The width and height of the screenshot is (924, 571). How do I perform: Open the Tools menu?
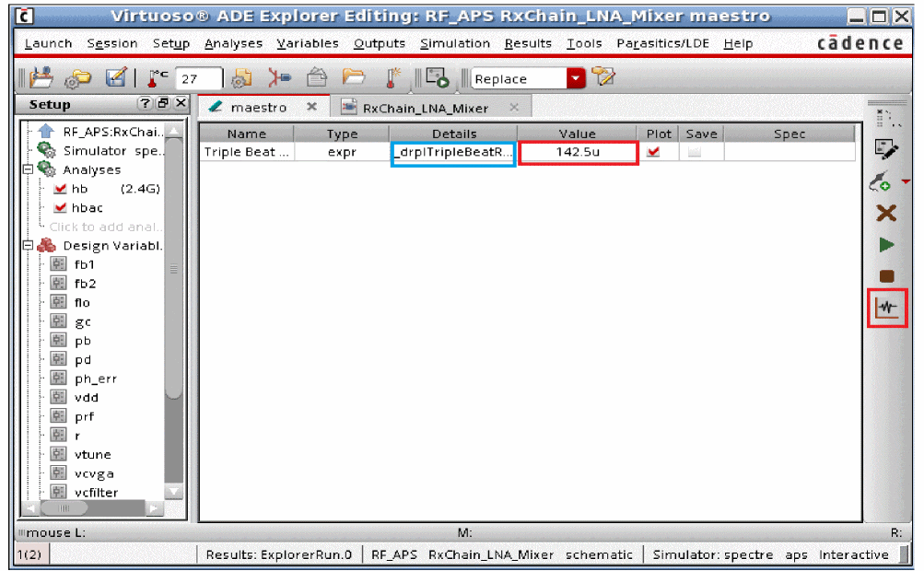(584, 43)
